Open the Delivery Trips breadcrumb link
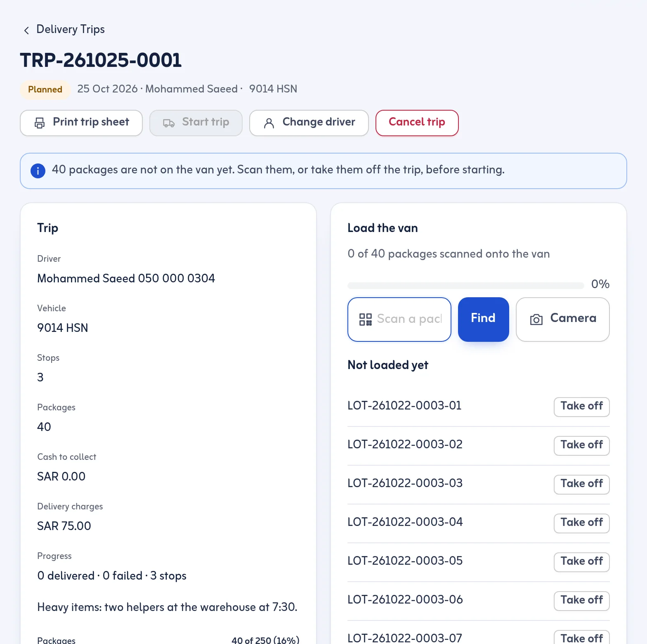Viewport: 647px width, 644px height. point(71,29)
